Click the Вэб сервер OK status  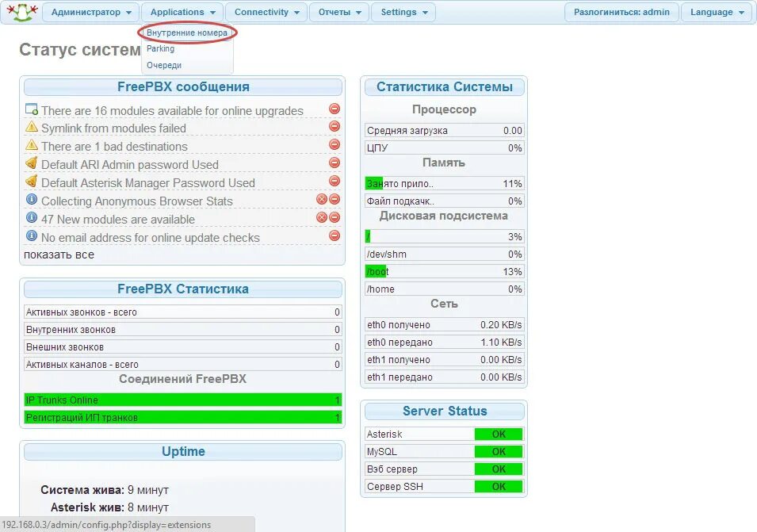pyautogui.click(x=499, y=469)
